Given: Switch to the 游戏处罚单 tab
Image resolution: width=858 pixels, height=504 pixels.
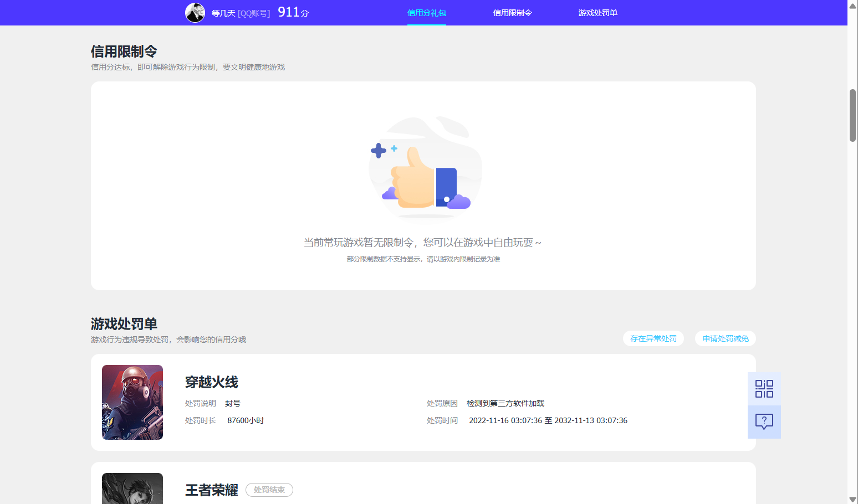Looking at the screenshot, I should coord(598,13).
